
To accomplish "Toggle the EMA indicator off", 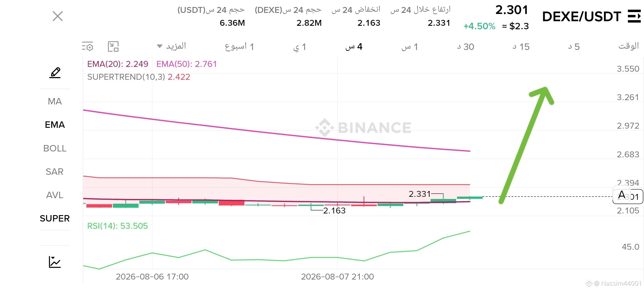I will 55,125.
